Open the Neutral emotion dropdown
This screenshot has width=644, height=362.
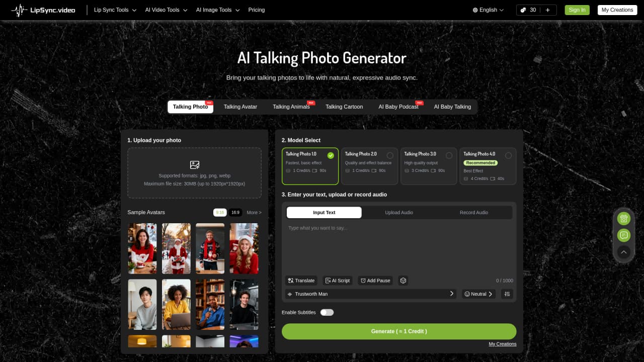478,294
